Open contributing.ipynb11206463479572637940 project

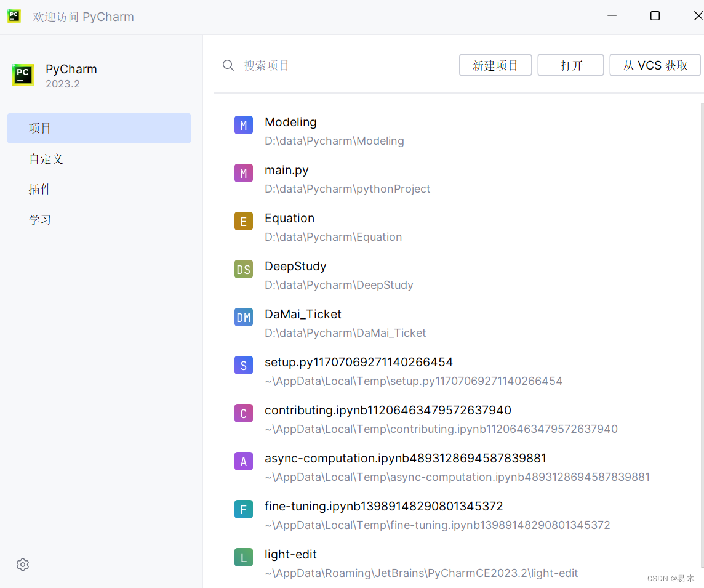(388, 410)
